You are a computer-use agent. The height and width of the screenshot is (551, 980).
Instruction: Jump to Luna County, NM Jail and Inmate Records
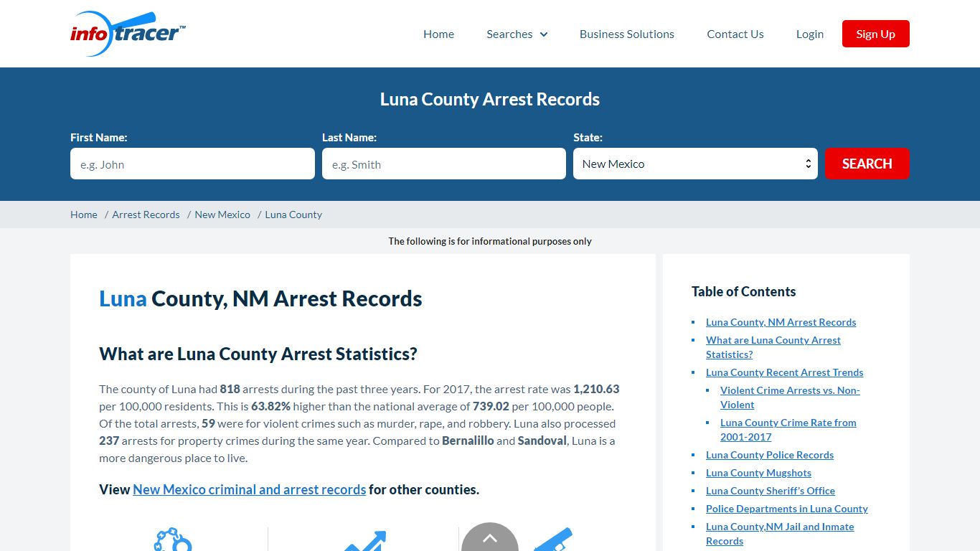(780, 534)
